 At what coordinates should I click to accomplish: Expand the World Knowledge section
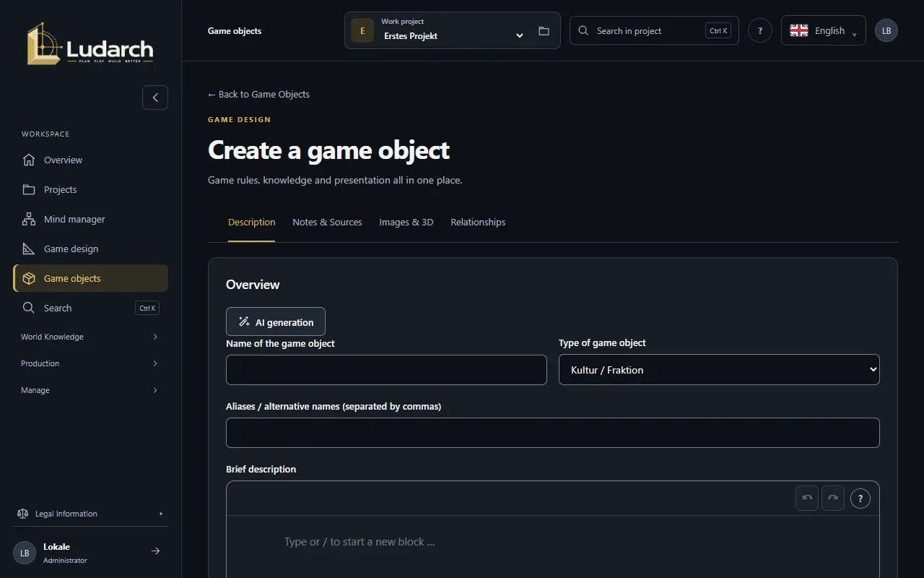click(x=90, y=337)
